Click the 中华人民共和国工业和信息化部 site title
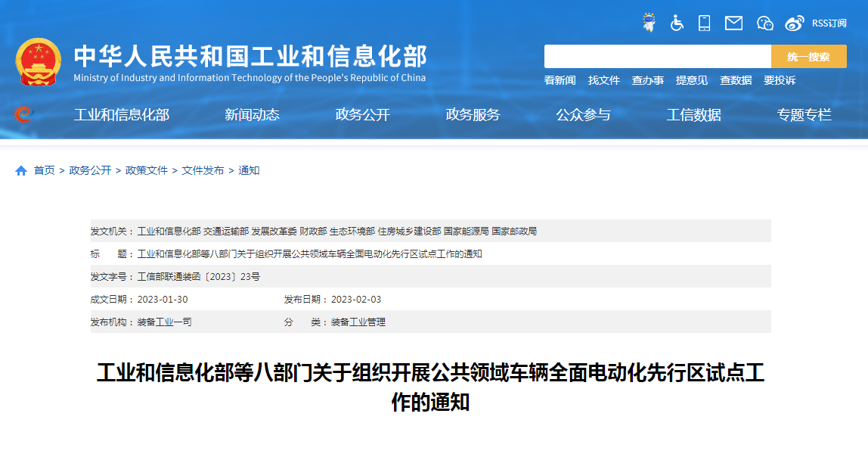This screenshot has height=454, width=868. 251,56
